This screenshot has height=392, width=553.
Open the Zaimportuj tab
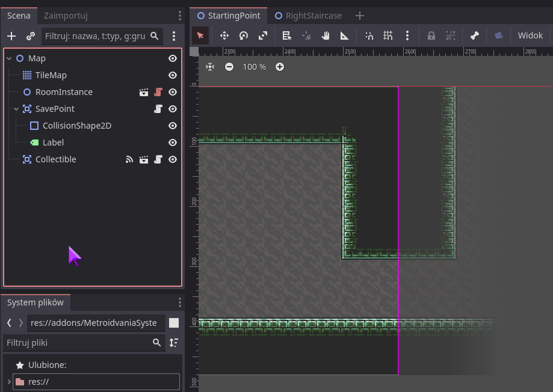[66, 16]
